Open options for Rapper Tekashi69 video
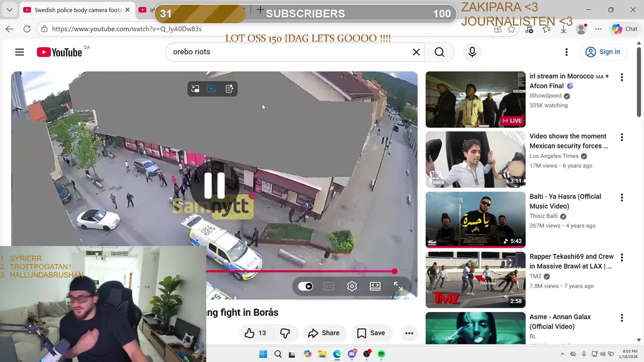Viewport: 644px width, 362px height. click(x=622, y=258)
